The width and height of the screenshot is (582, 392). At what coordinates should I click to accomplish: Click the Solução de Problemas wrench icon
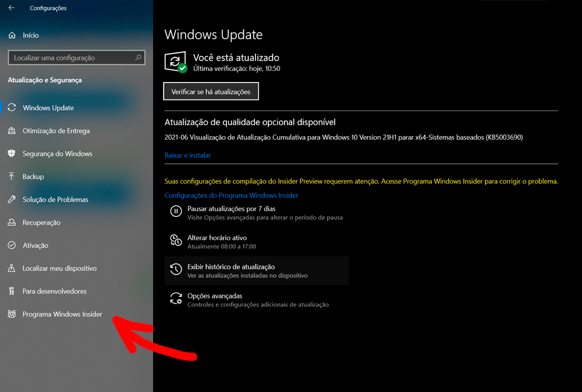12,199
